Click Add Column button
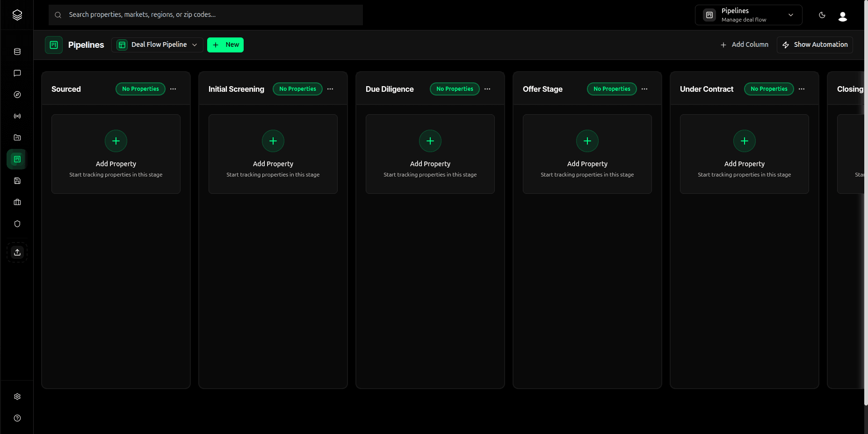The height and width of the screenshot is (434, 868). (745, 44)
